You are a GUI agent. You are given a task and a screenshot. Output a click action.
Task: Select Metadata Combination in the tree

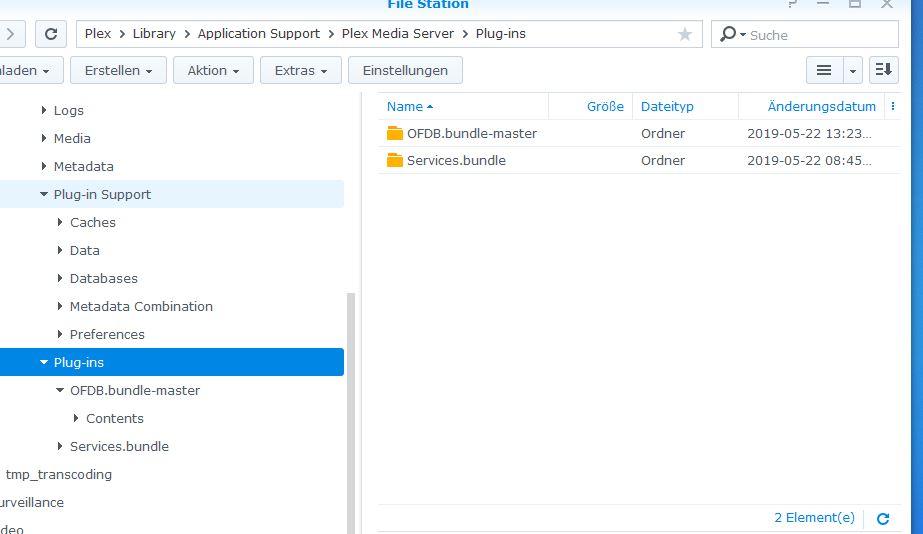[x=141, y=306]
